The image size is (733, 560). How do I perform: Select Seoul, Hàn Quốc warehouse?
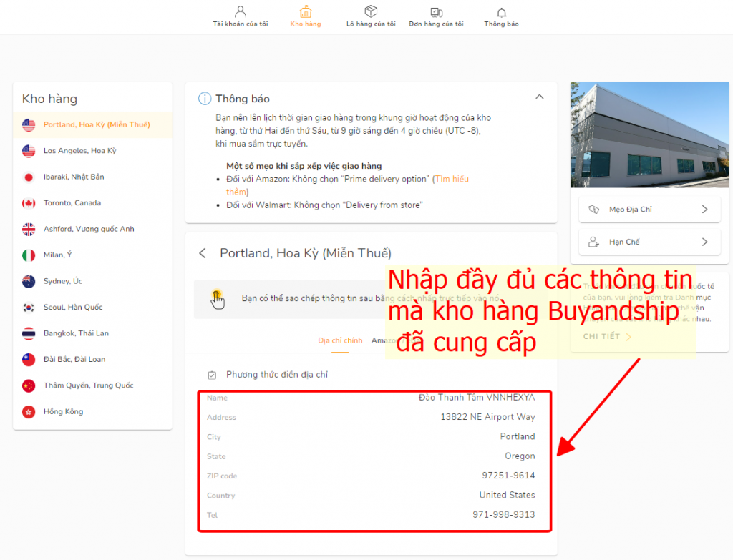[x=92, y=308]
